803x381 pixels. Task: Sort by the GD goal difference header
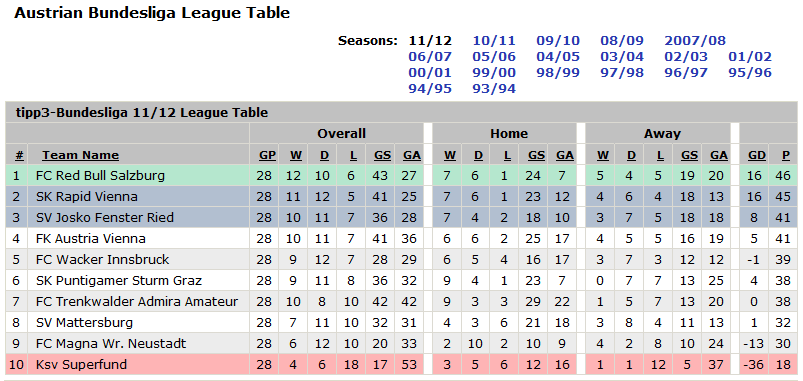[754, 155]
